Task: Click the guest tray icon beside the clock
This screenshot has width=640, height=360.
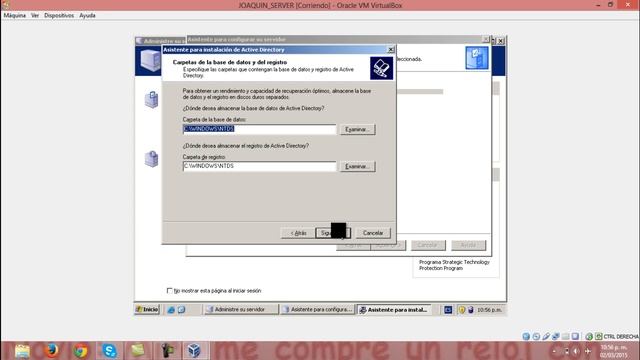Action: tap(471, 310)
